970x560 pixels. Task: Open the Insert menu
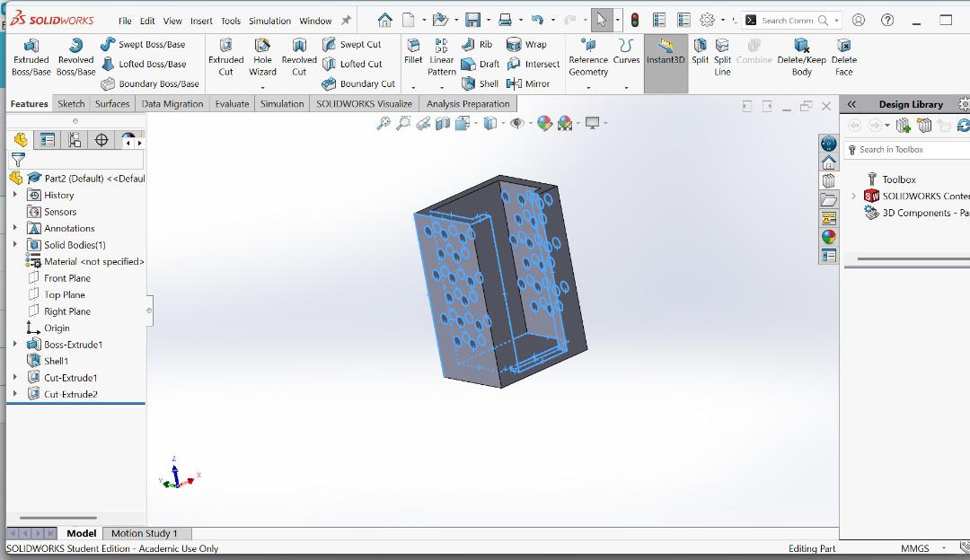(x=201, y=21)
